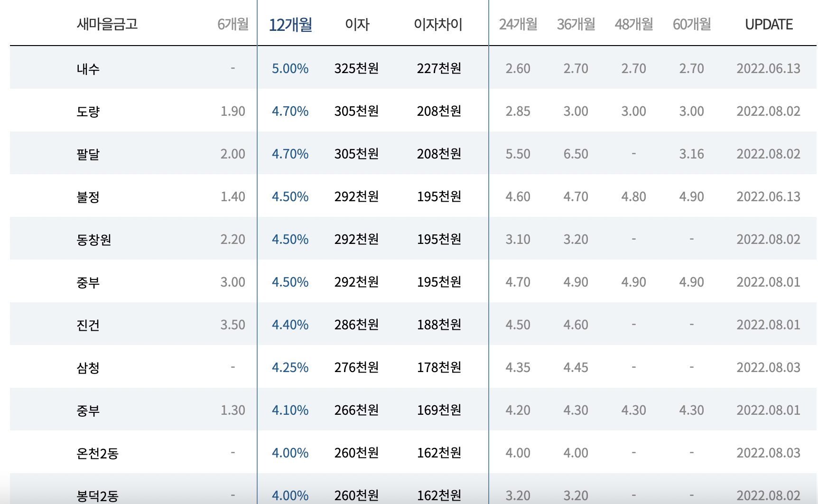Click 2022.08.03 update date for 온천2동
Screen dimensions: 818x504
(x=768, y=453)
